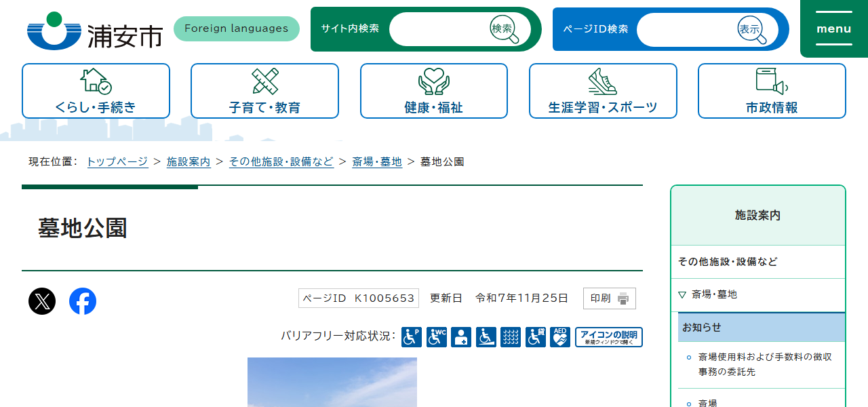
Task: Click the Urayasu City logo
Action: pos(94,31)
